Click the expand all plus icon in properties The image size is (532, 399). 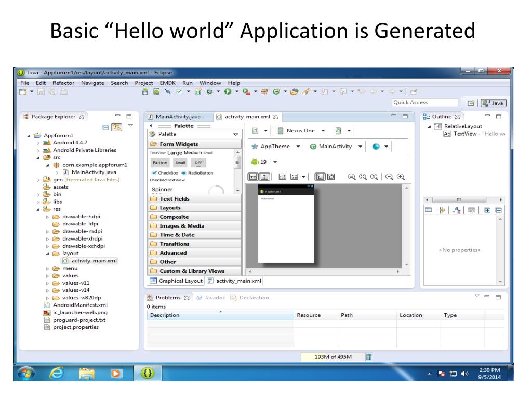coord(487,210)
